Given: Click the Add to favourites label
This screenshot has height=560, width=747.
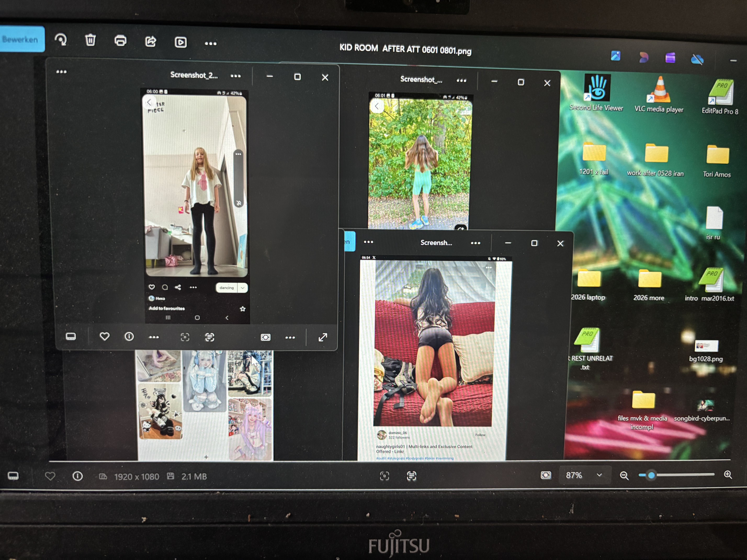Looking at the screenshot, I should click(167, 308).
